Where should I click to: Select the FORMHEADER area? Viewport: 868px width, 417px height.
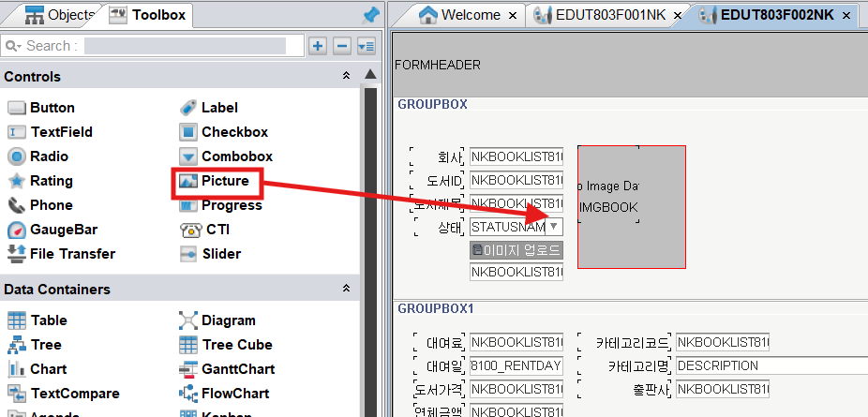629,65
